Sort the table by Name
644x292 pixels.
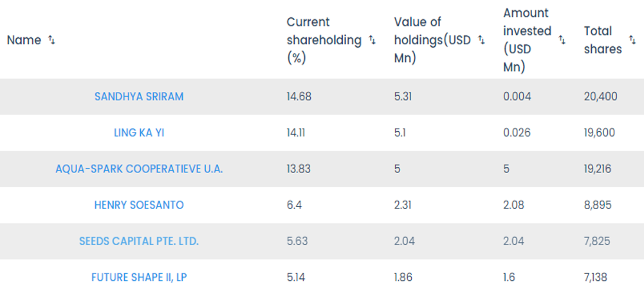(52, 40)
